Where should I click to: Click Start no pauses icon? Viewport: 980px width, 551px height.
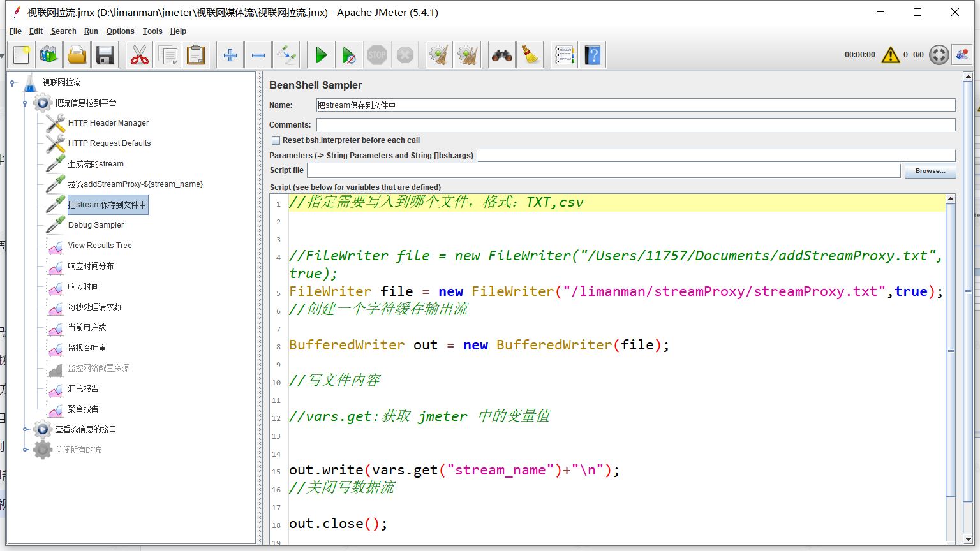(x=348, y=55)
